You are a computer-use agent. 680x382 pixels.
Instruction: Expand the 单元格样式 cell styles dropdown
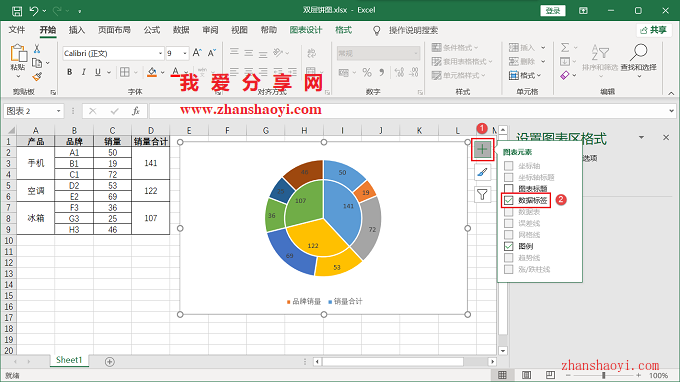pos(483,75)
